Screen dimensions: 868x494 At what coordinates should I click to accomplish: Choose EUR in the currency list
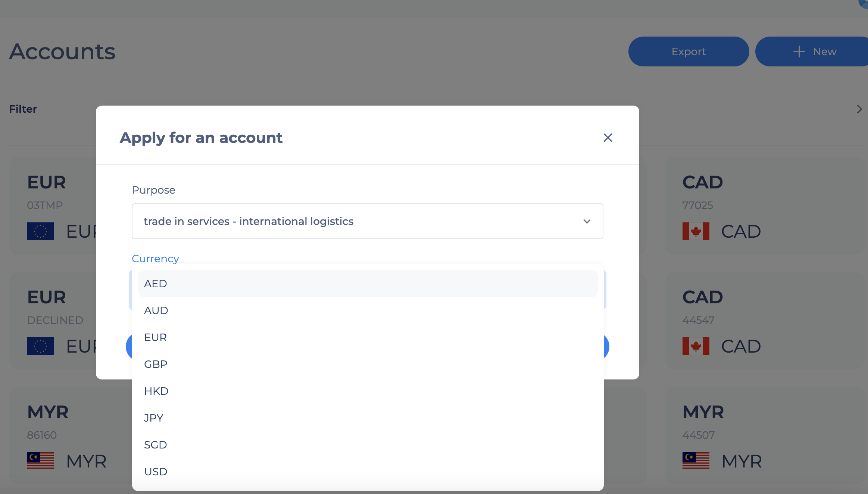coord(368,337)
